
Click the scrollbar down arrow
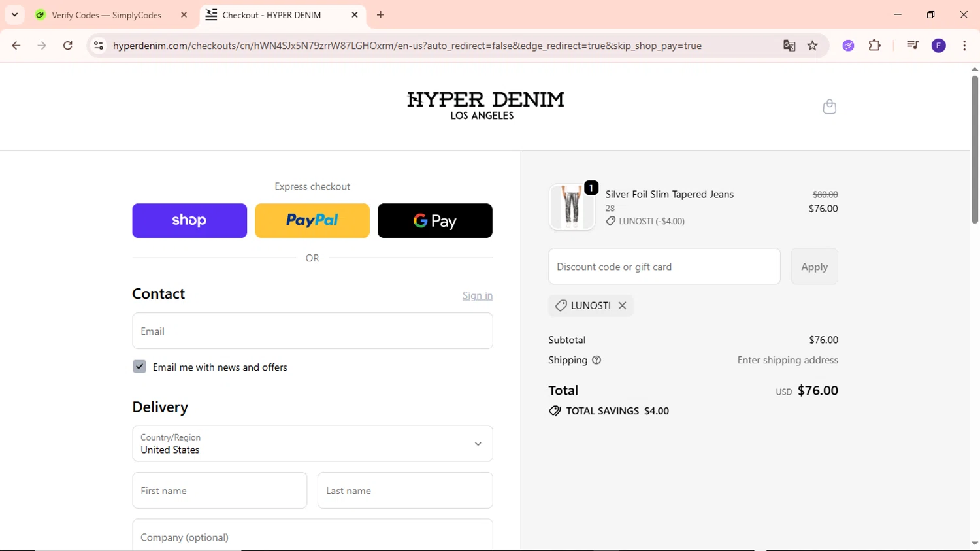975,543
